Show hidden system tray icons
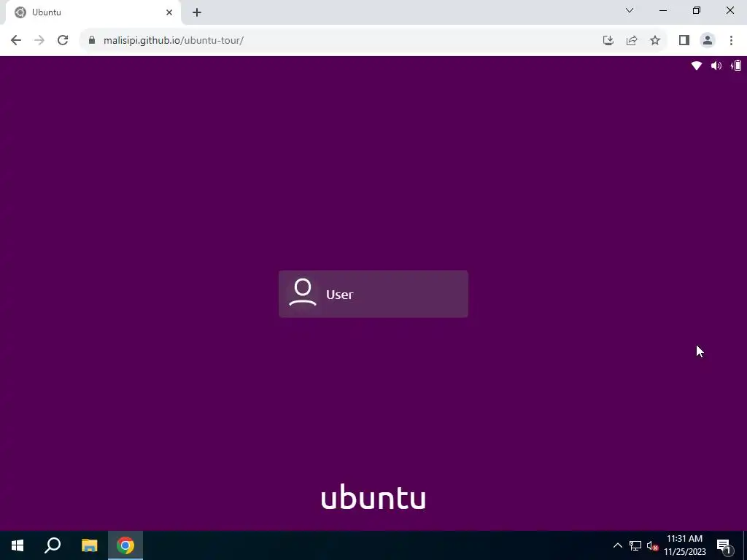747x560 pixels. pos(617,545)
